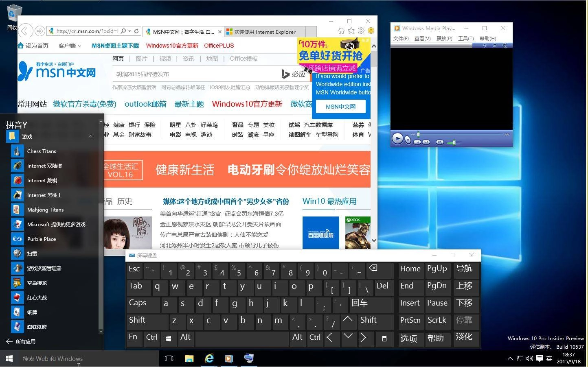Refresh the MSN page in IE

click(136, 31)
